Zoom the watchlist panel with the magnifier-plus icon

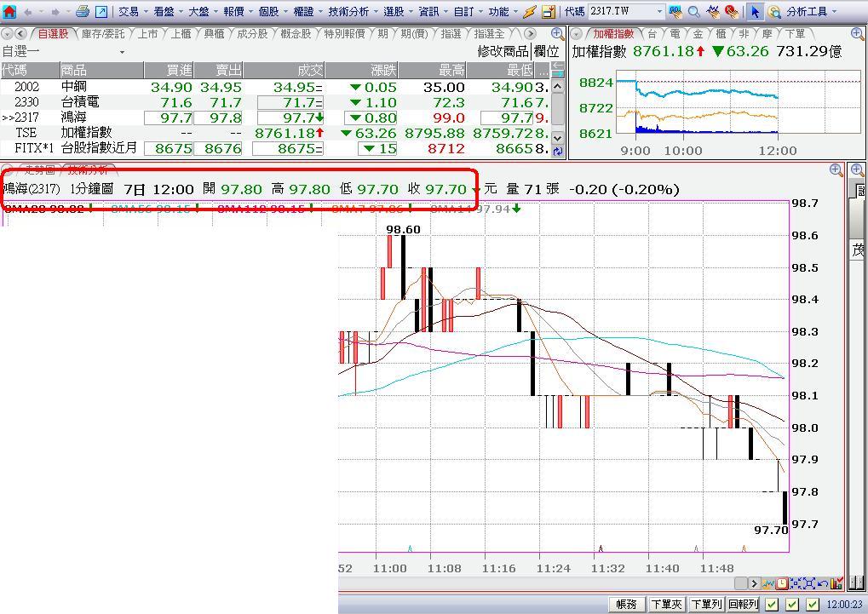[557, 34]
